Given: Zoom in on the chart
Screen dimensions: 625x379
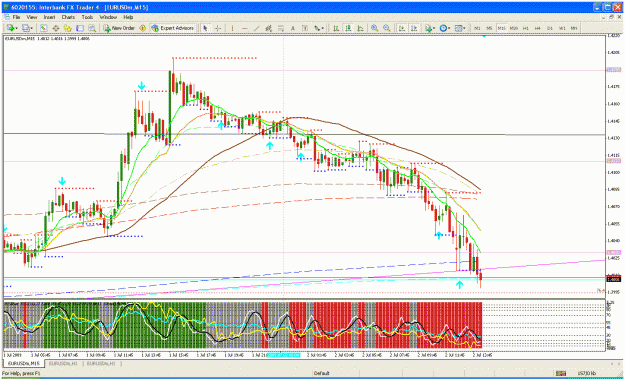Looking at the screenshot, I should (374, 28).
